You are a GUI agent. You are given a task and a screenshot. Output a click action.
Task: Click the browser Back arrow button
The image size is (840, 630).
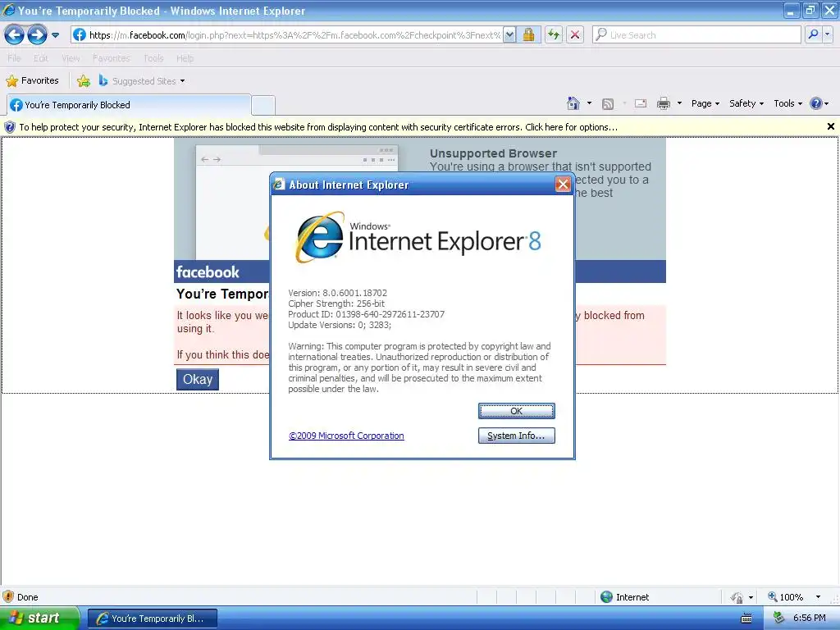[15, 34]
